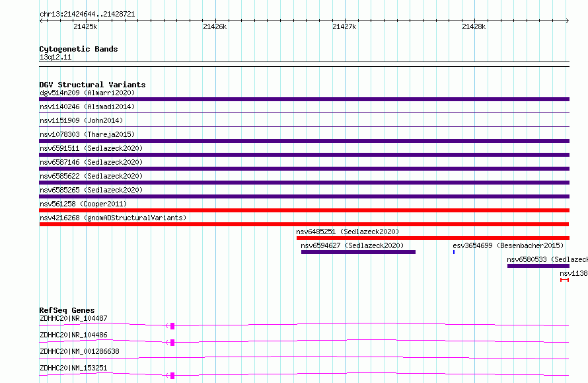Click the 21427k ruler label
The width and height of the screenshot is (588, 383).
[x=344, y=26]
